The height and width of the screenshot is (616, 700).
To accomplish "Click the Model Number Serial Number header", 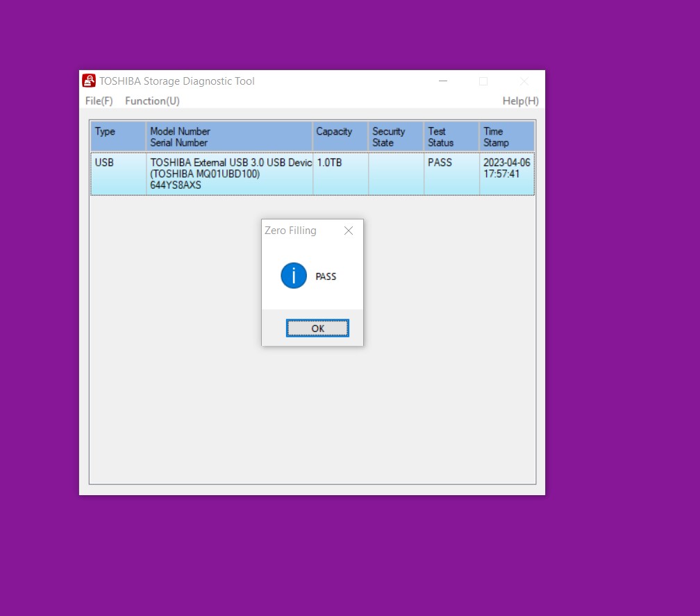I will [229, 137].
